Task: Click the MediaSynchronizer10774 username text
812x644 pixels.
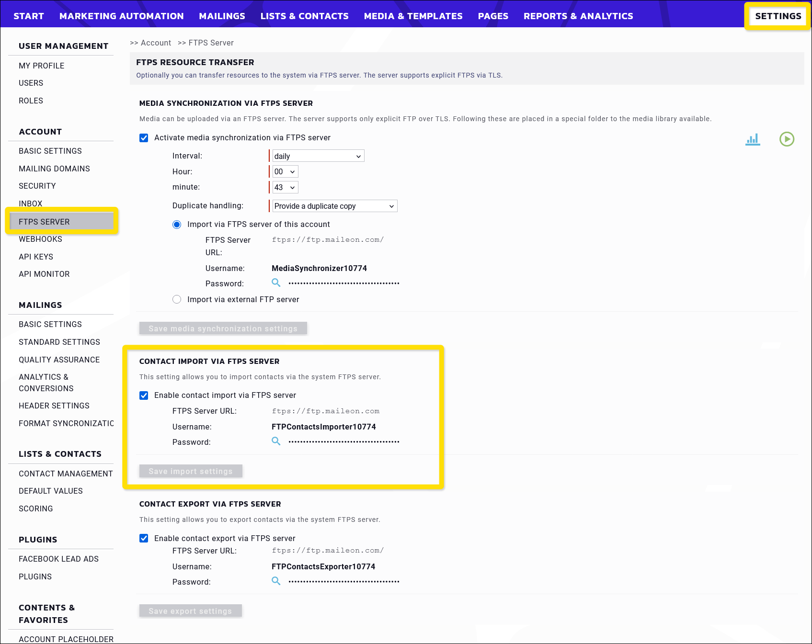Action: (319, 268)
